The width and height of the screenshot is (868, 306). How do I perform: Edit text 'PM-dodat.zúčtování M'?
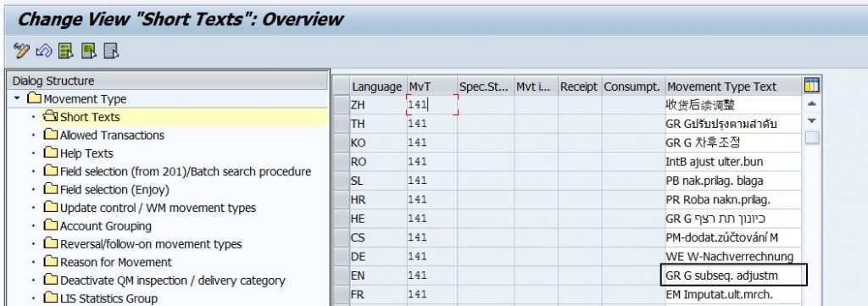733,237
